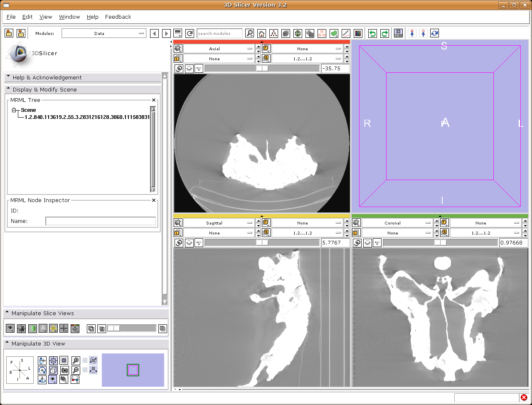Open the Window menu
This screenshot has width=532, height=405.
pos(69,17)
